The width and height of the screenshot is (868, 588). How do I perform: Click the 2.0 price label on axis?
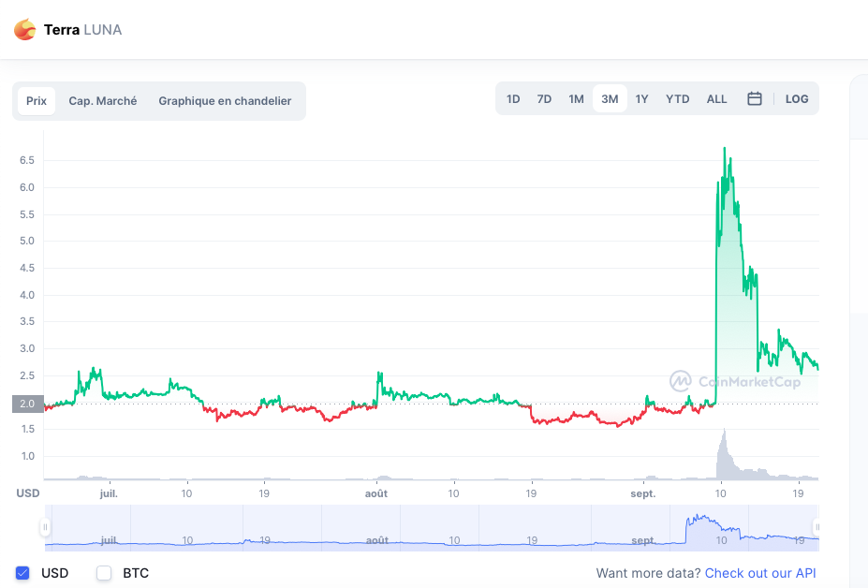[x=28, y=404]
